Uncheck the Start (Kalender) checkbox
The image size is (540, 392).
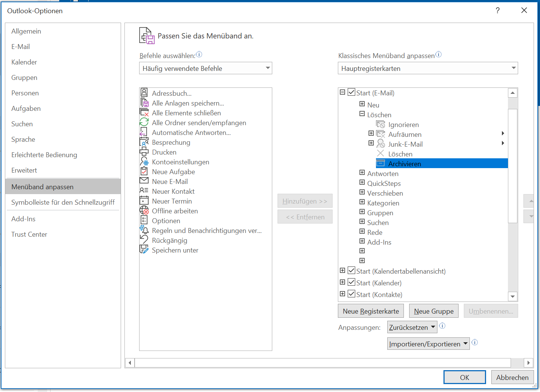[x=351, y=282]
